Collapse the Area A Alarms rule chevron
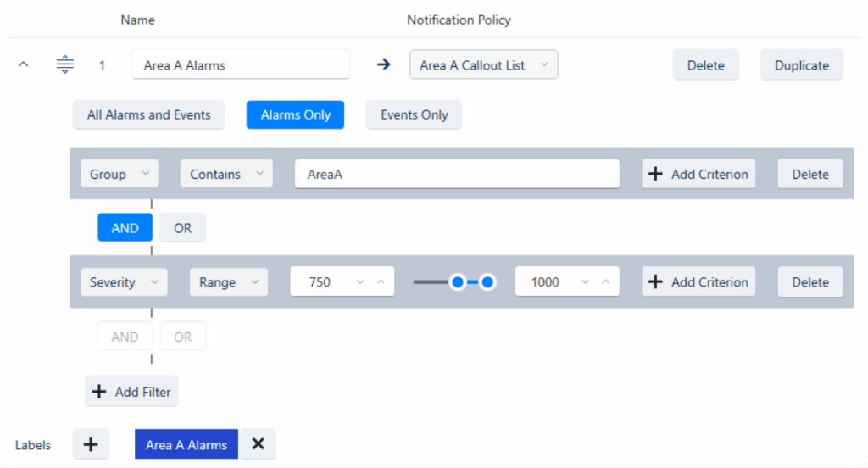 [24, 64]
